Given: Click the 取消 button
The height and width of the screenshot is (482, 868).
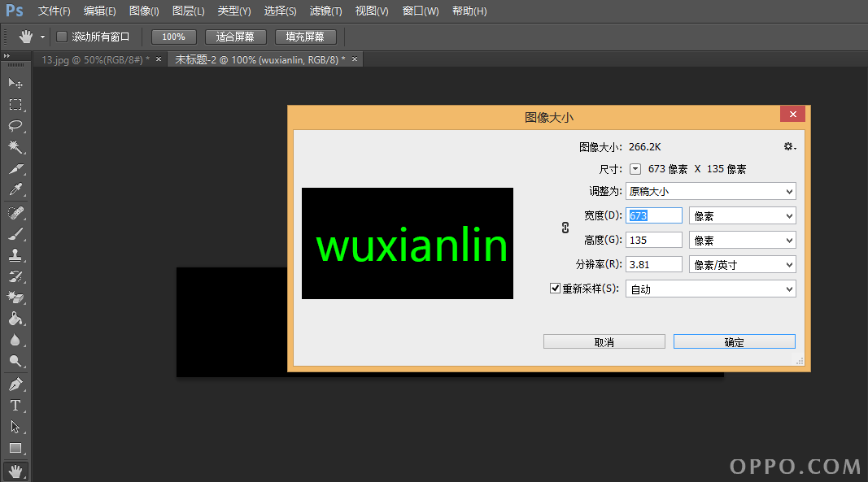Looking at the screenshot, I should pyautogui.click(x=604, y=342).
